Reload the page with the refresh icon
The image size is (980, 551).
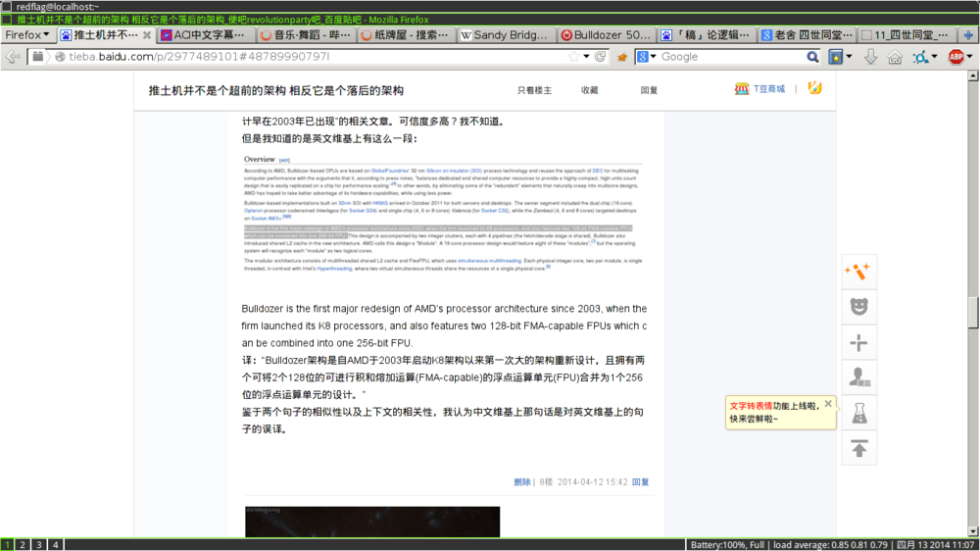pos(601,56)
